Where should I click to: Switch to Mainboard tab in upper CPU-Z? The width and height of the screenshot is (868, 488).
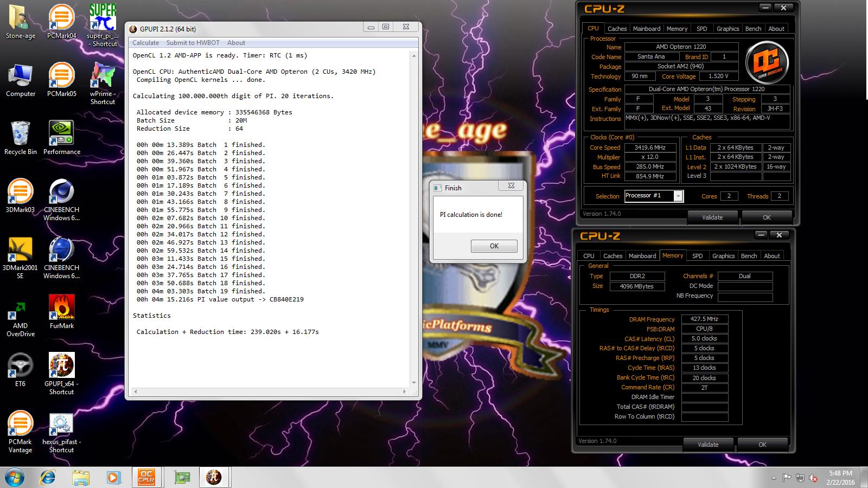pyautogui.click(x=647, y=29)
